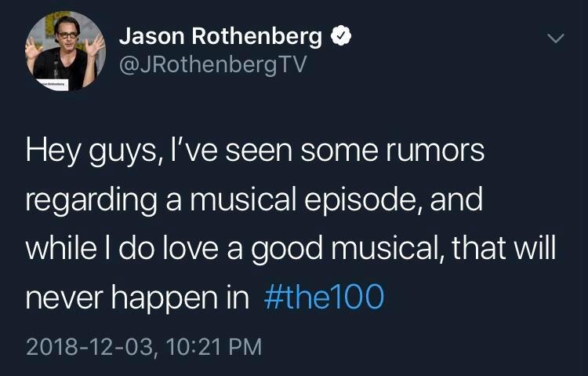588x376 pixels.
Task: Open the tweet options chevron menu
Action: (x=555, y=38)
